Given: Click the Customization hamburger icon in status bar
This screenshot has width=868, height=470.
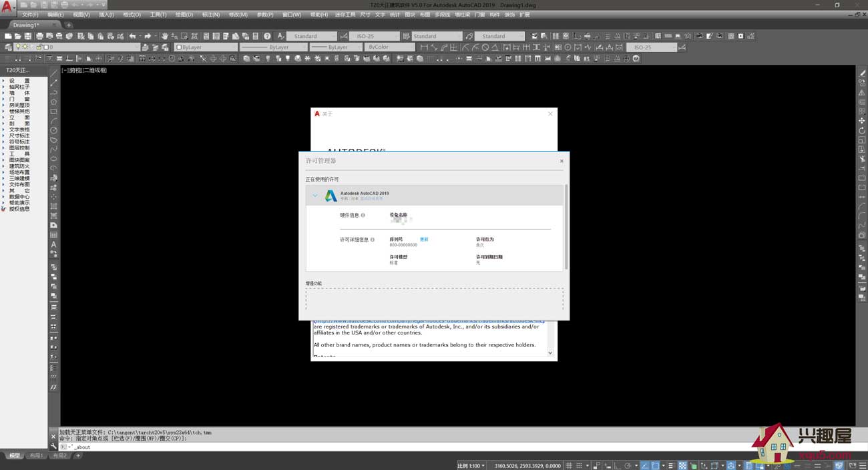Looking at the screenshot, I should coord(861,465).
